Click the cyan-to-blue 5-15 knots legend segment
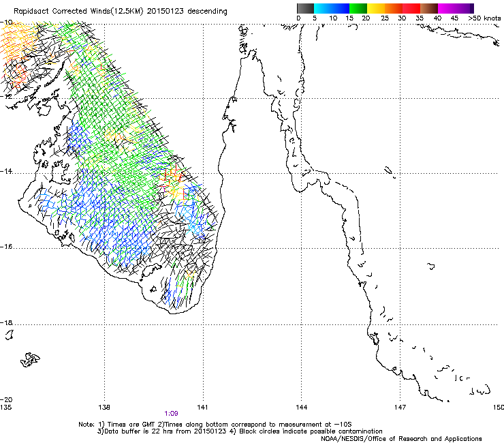This screenshot has height=443, width=504. click(332, 8)
